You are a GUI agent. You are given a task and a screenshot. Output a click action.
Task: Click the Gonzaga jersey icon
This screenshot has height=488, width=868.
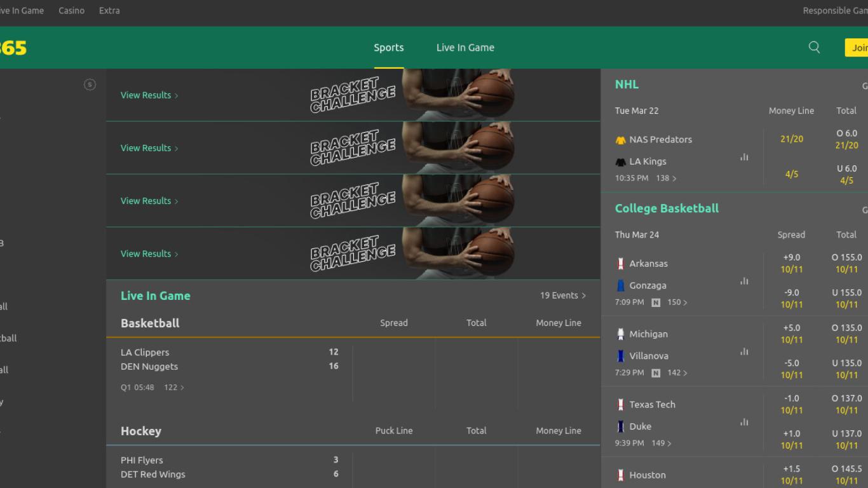coord(621,285)
